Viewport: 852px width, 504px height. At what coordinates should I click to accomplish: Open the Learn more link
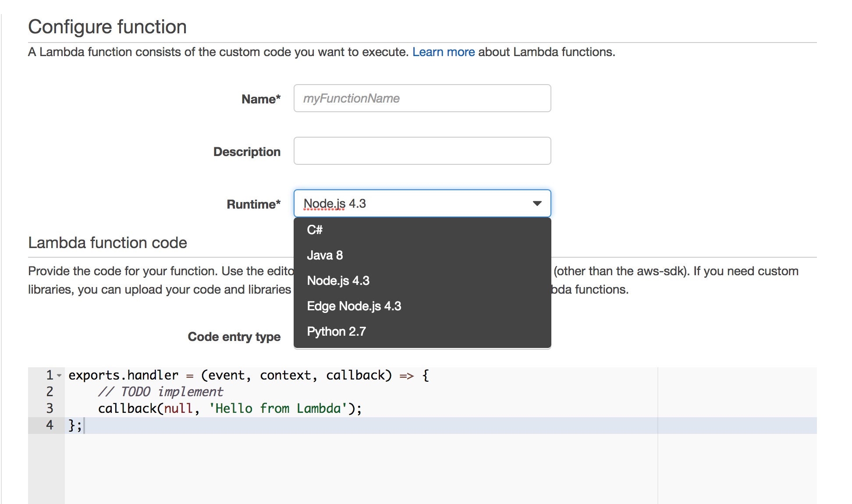[444, 52]
